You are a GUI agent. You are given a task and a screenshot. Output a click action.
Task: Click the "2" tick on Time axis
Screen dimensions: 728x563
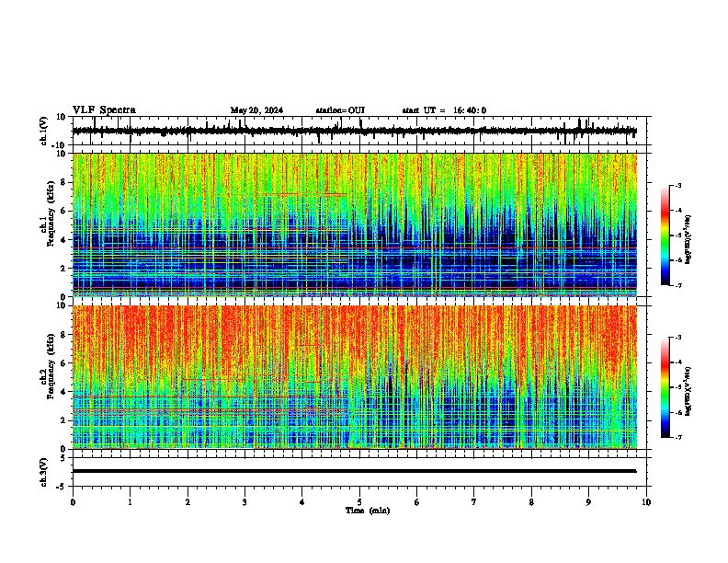coord(188,502)
